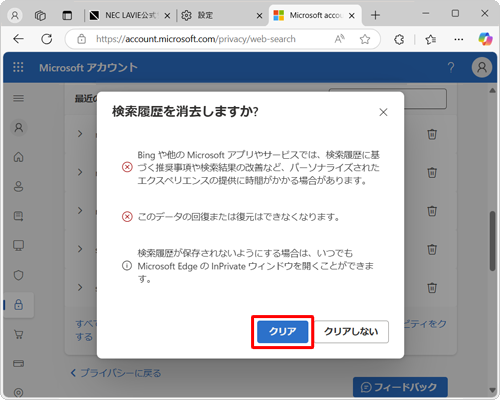Open the account manager avatar
Screen dimensions: 500x400
point(482,68)
